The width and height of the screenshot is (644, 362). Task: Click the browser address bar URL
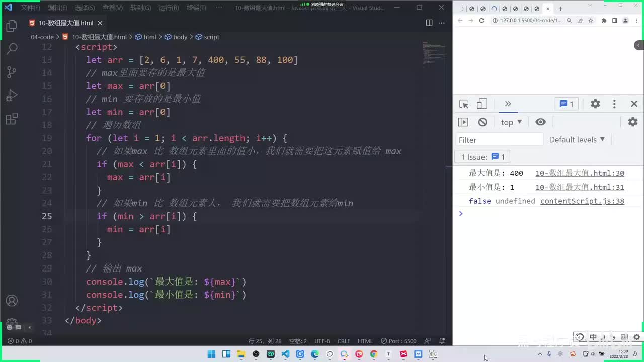(531, 21)
